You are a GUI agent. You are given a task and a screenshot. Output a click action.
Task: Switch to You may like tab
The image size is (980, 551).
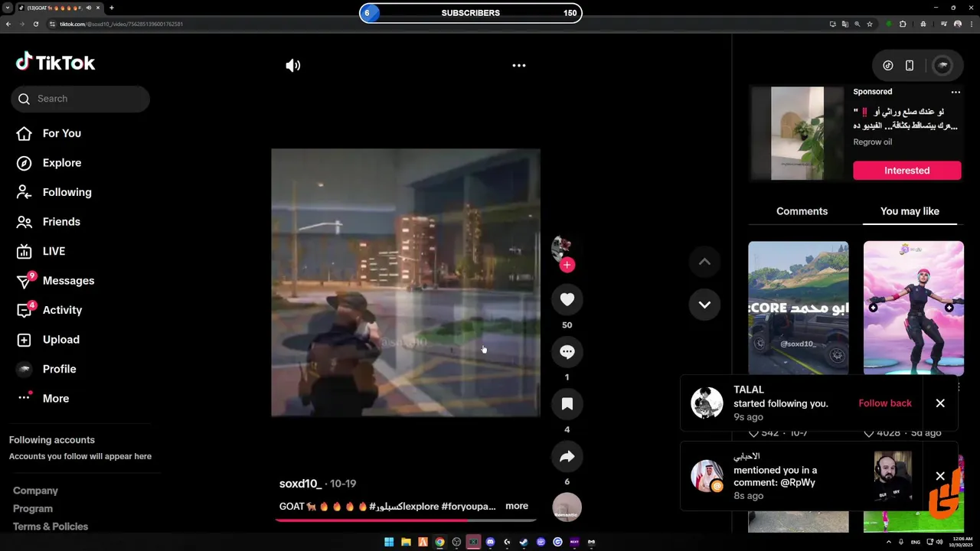(910, 211)
